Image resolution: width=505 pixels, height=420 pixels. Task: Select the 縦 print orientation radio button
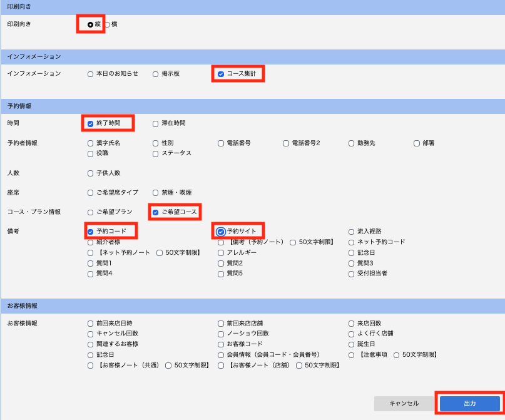click(x=90, y=24)
